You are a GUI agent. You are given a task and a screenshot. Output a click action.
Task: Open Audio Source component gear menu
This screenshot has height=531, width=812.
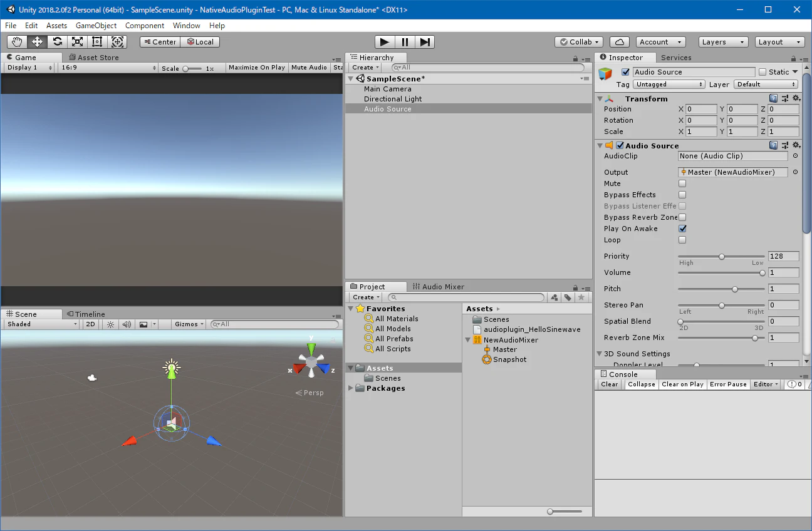(796, 145)
